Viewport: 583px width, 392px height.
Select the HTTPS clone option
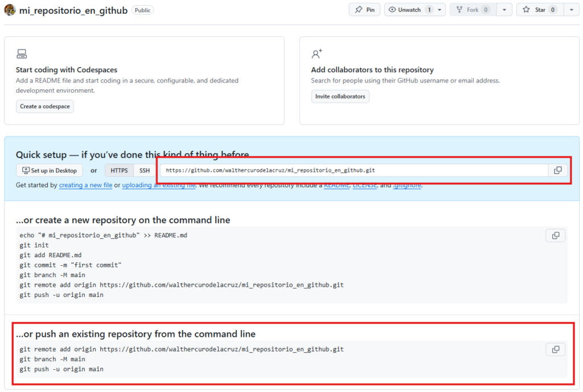tap(119, 170)
